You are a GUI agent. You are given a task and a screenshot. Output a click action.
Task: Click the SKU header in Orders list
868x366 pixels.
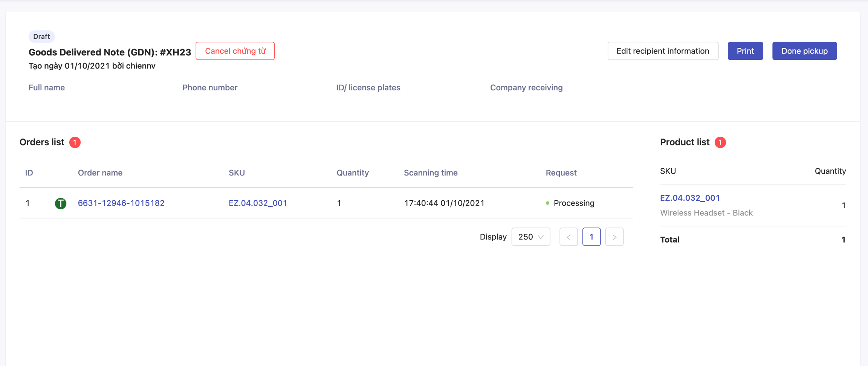237,172
